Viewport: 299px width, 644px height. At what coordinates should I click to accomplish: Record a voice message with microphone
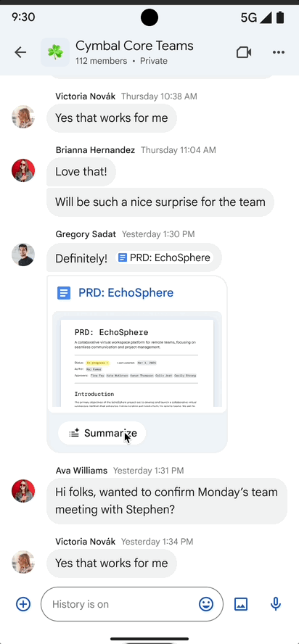[276, 604]
